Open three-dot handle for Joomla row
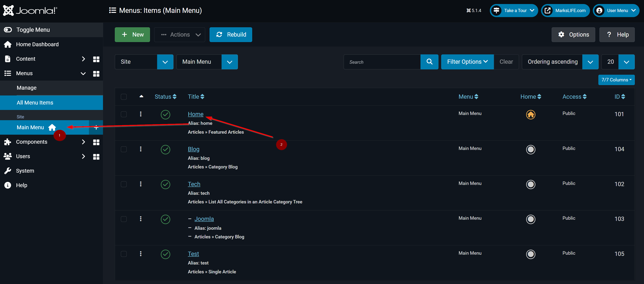Image resolution: width=644 pixels, height=284 pixels. click(141, 219)
